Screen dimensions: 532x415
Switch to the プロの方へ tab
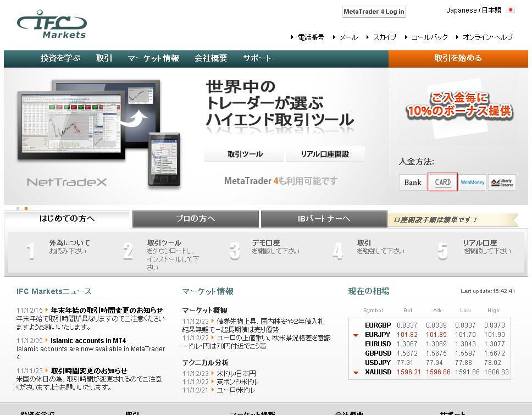click(x=196, y=219)
